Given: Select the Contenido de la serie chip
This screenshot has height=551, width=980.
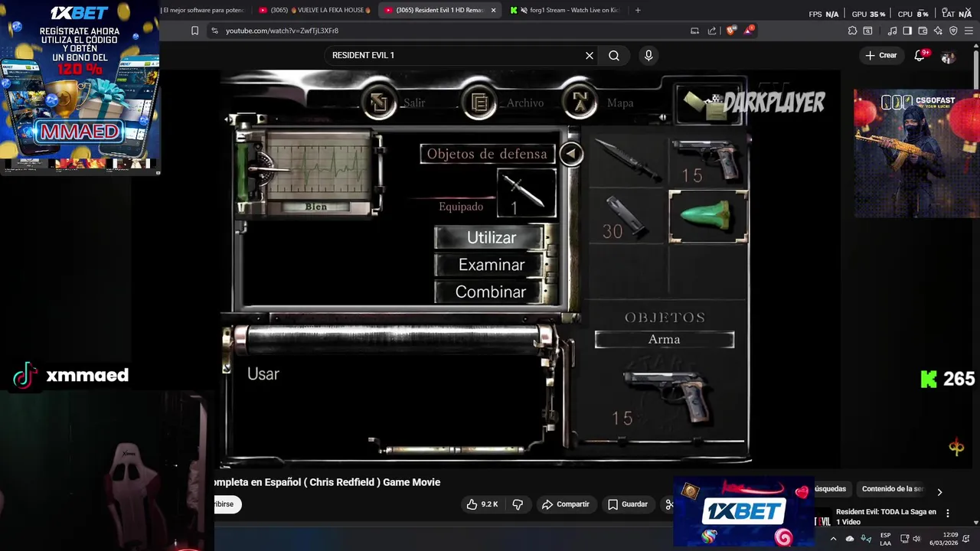Looking at the screenshot, I should tap(892, 489).
